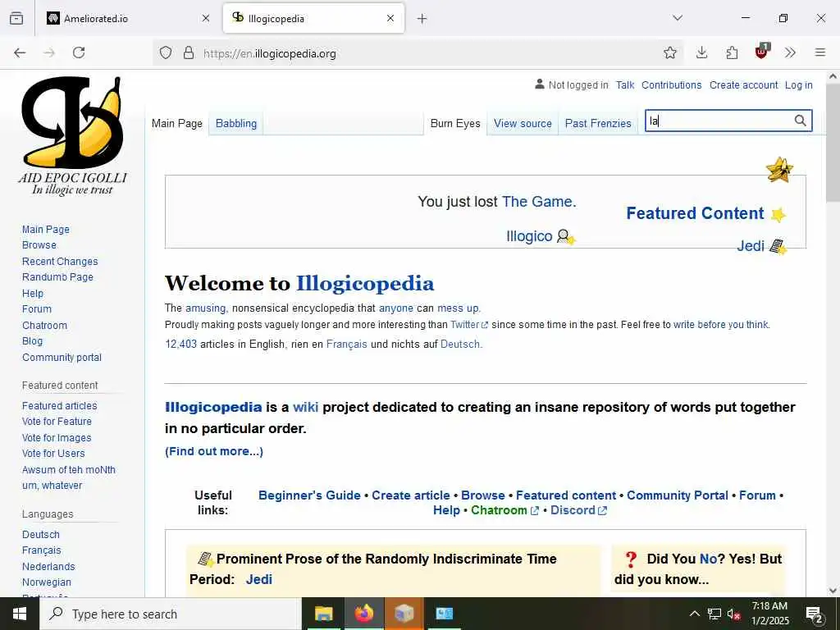Open the Beginner's Guide link

[309, 495]
